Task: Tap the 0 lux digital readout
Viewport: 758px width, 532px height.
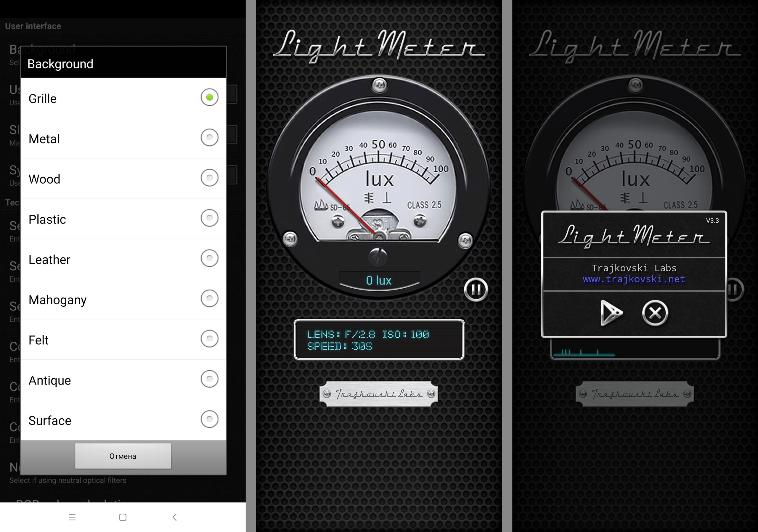Action: 379,281
